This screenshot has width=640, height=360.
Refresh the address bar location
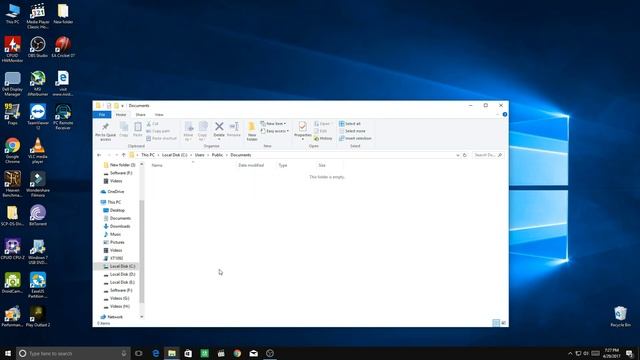tap(464, 155)
